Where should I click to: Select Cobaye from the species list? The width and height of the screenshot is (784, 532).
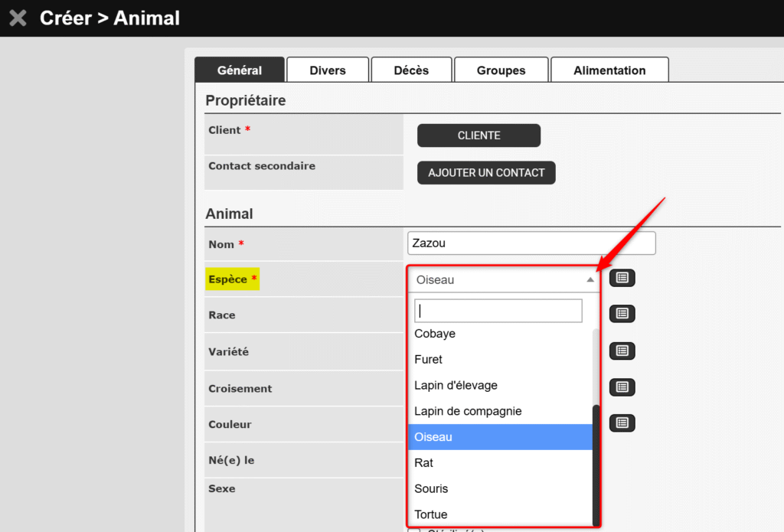click(x=435, y=334)
